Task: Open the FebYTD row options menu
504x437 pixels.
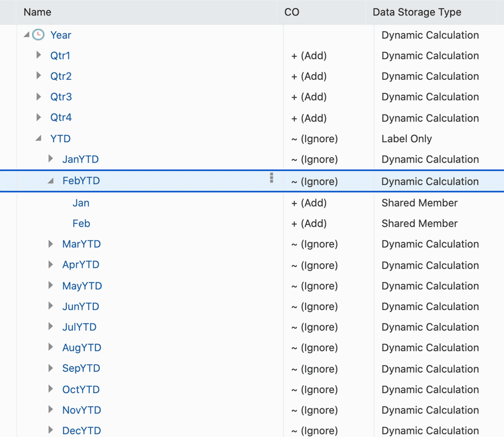Action: coord(271,179)
